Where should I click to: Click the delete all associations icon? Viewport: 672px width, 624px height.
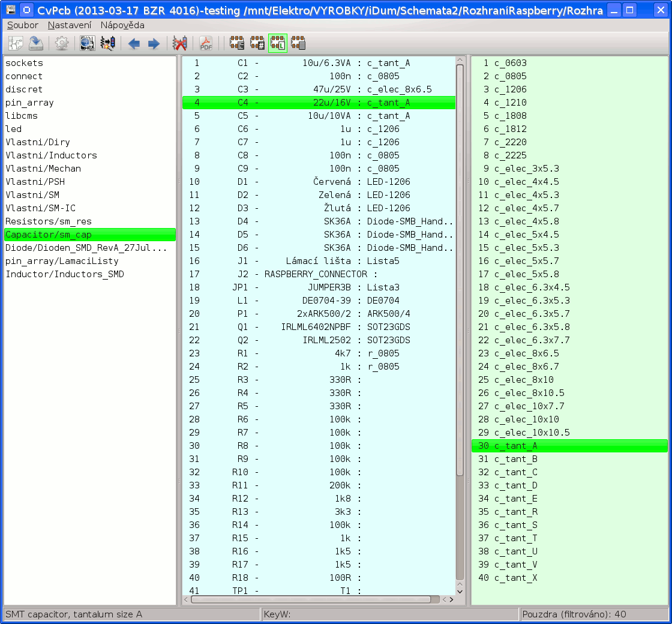point(179,43)
